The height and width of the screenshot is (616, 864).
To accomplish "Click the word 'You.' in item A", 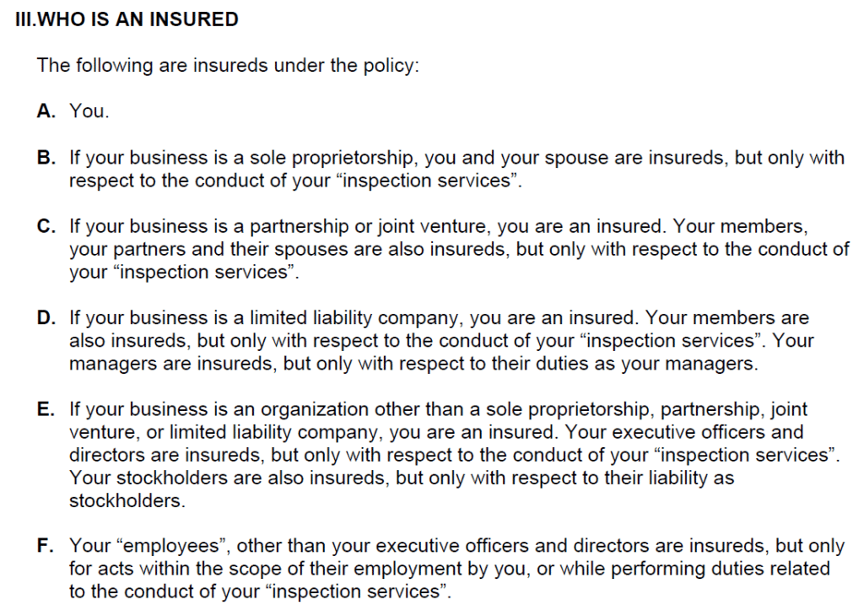I will pos(89,111).
